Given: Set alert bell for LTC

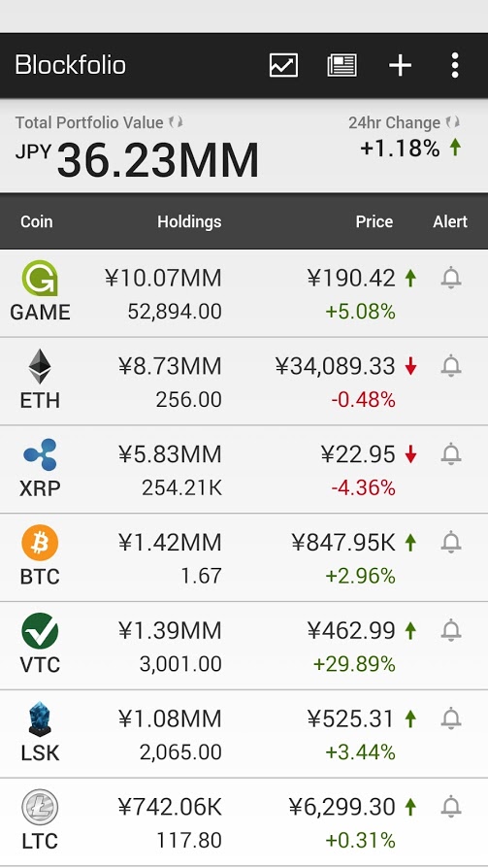Looking at the screenshot, I should coord(451,807).
